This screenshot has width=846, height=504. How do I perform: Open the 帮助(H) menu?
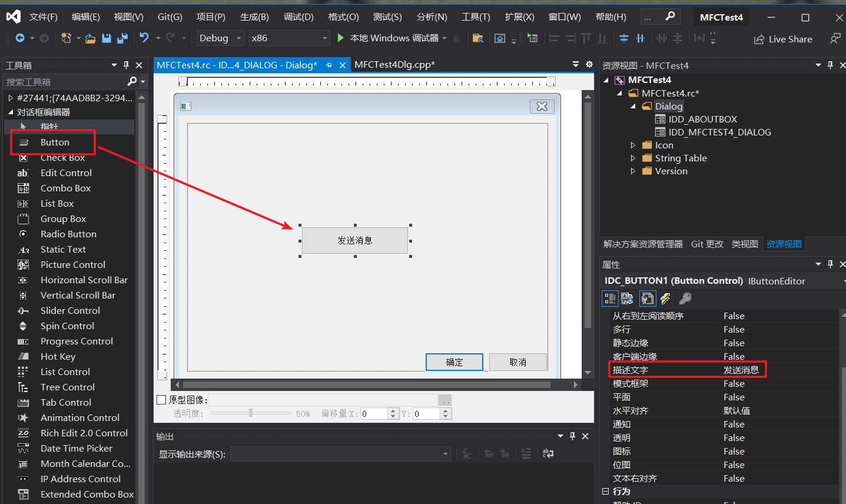point(611,17)
